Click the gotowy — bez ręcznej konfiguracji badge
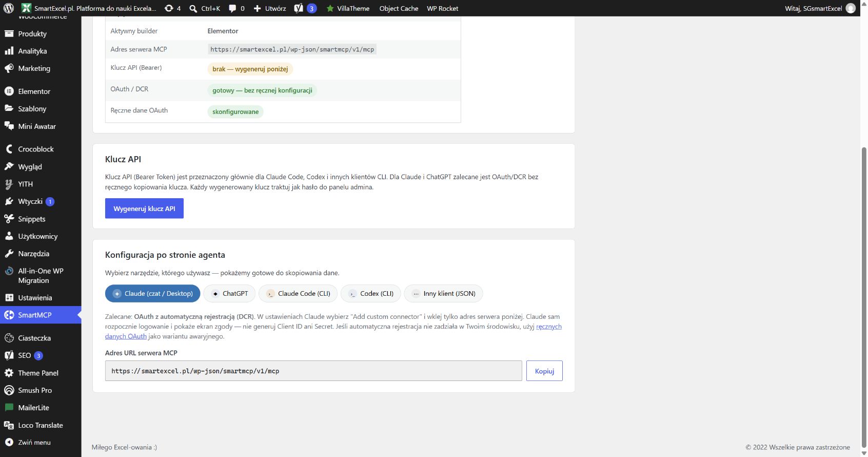The height and width of the screenshot is (457, 868). (x=262, y=90)
